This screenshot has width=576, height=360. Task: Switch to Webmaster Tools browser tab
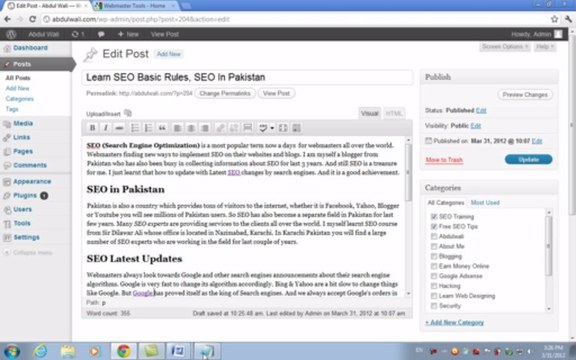(134, 6)
